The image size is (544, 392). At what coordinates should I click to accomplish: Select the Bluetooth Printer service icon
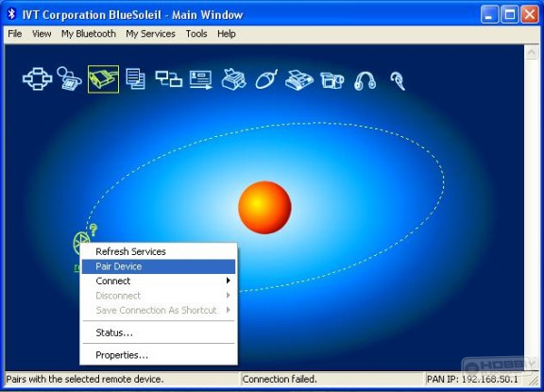234,79
